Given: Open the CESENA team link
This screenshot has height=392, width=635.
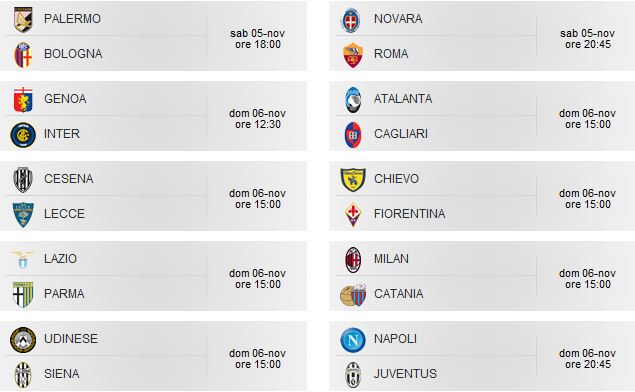Looking at the screenshot, I should point(68,179).
